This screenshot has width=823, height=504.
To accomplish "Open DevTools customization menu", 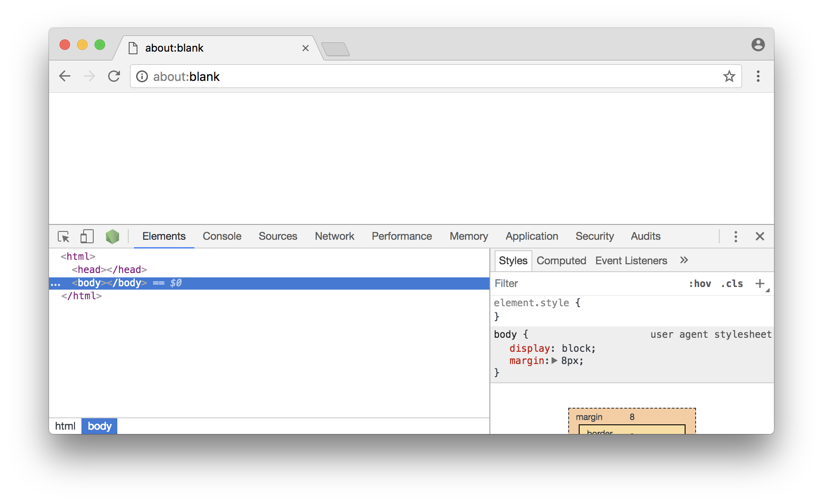I will (735, 236).
